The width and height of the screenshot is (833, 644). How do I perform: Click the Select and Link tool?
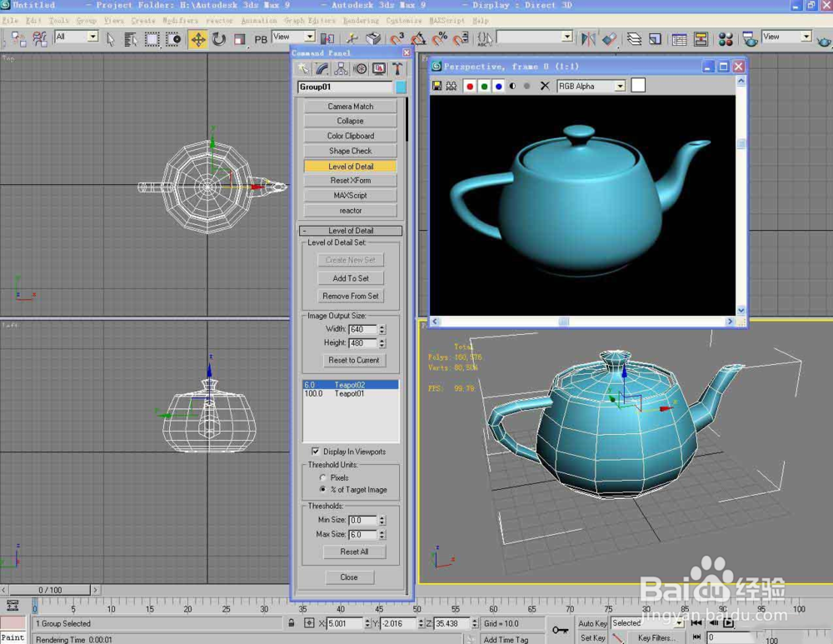[18, 39]
